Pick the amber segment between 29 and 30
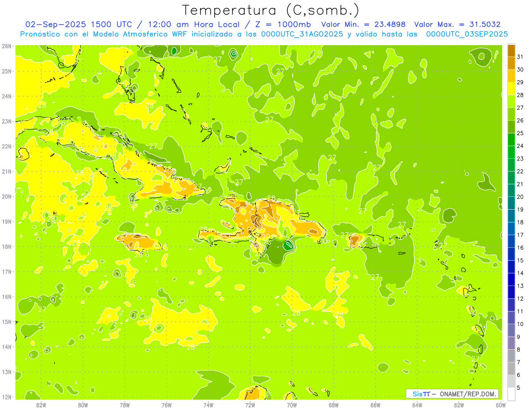The height and width of the screenshot is (411, 532). (x=511, y=76)
